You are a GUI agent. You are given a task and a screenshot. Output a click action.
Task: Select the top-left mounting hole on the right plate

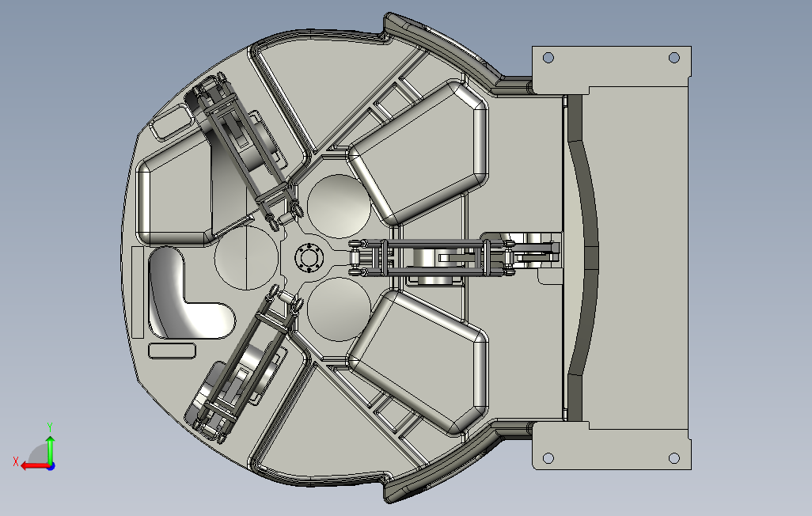[548, 58]
